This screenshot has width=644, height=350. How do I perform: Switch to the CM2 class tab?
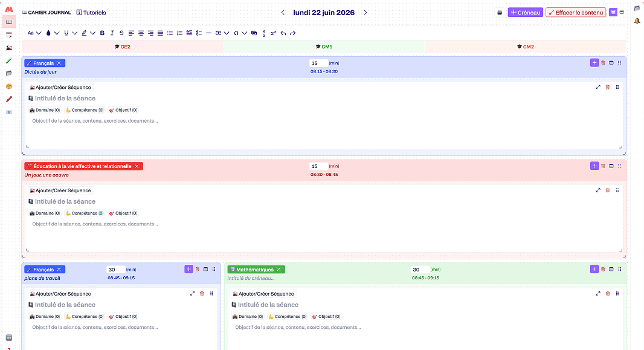(x=526, y=47)
